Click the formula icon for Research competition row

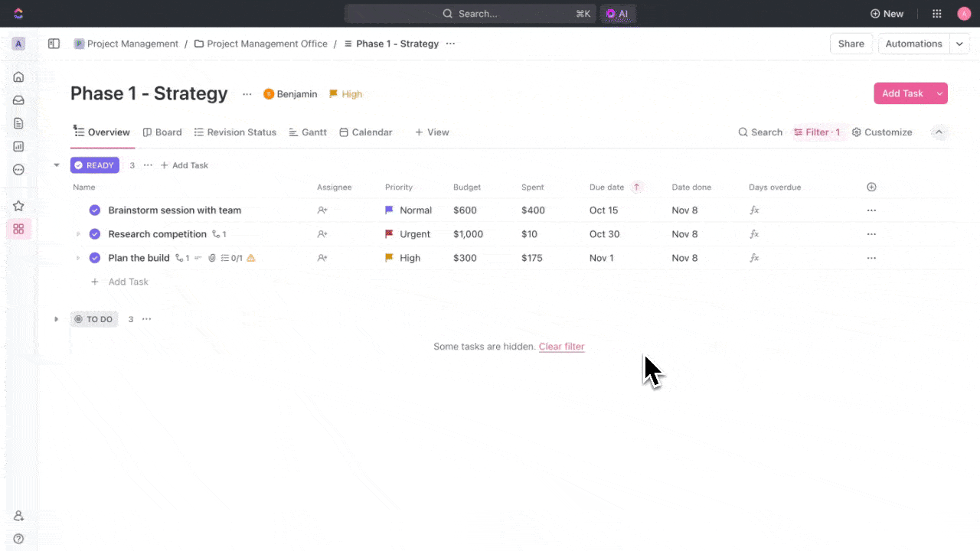[754, 234]
